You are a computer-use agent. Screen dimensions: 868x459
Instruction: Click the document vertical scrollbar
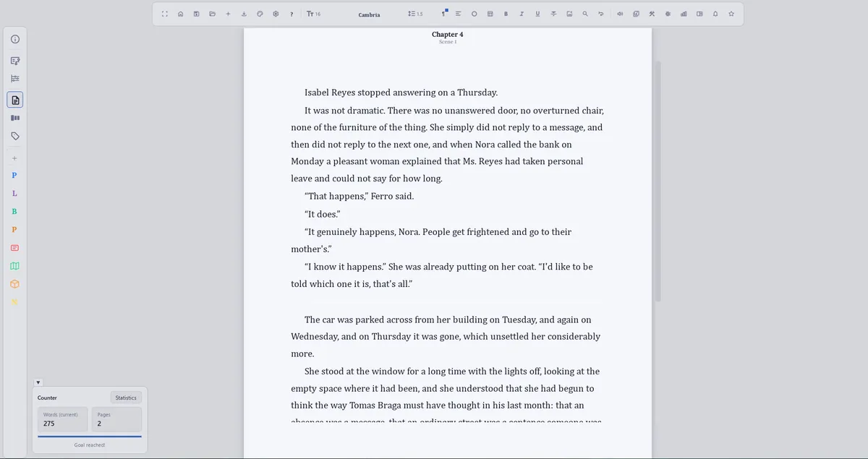(658, 181)
